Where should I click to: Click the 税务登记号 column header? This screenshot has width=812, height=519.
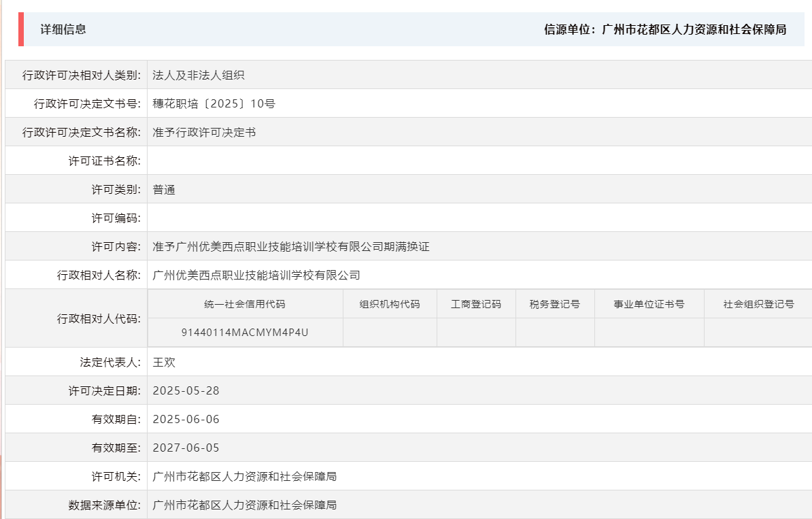tap(555, 304)
